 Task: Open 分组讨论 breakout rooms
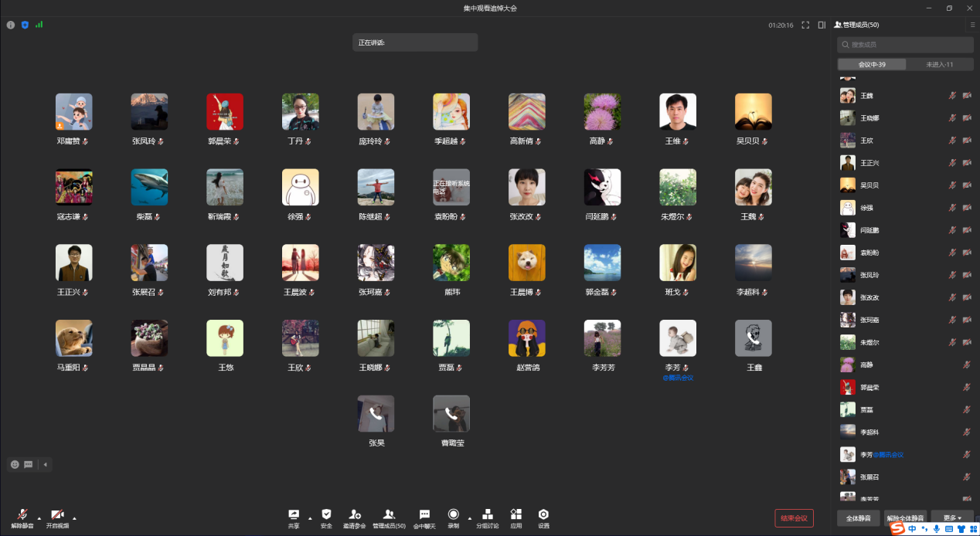point(487,515)
